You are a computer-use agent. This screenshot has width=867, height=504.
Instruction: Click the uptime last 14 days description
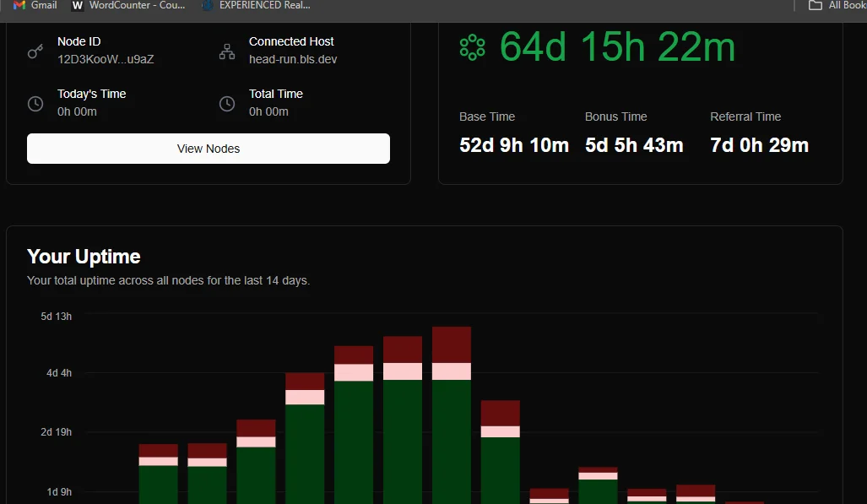click(168, 280)
